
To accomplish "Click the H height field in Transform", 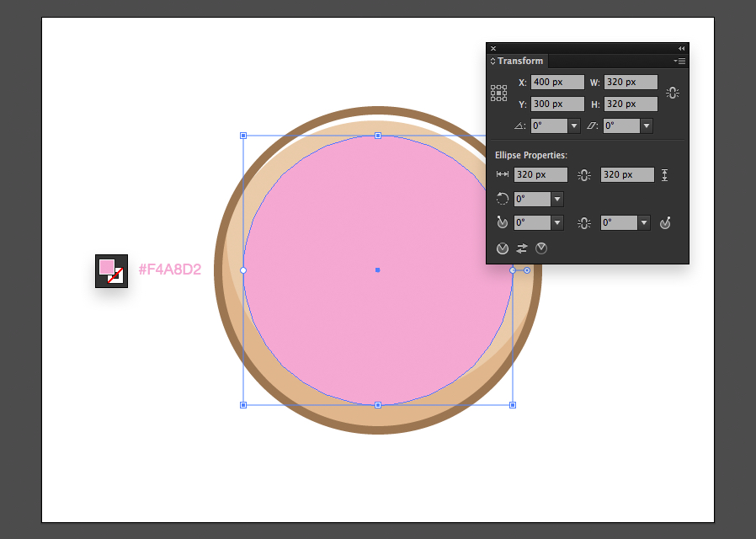I will pos(631,104).
